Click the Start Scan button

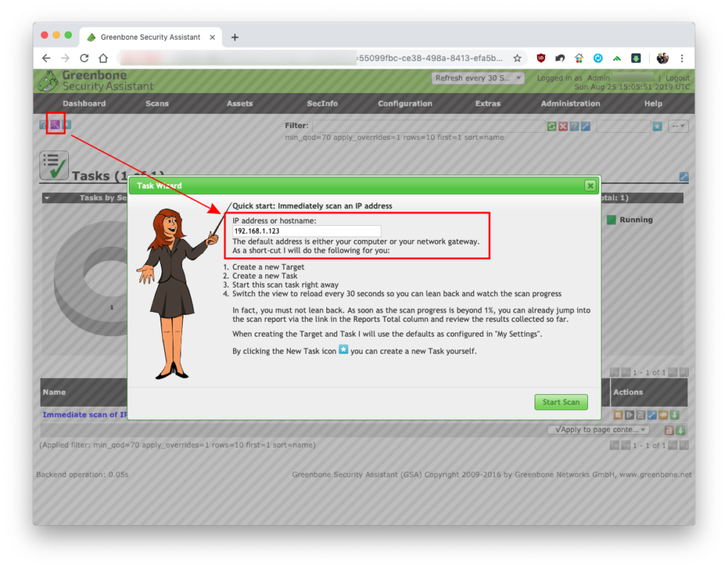561,402
